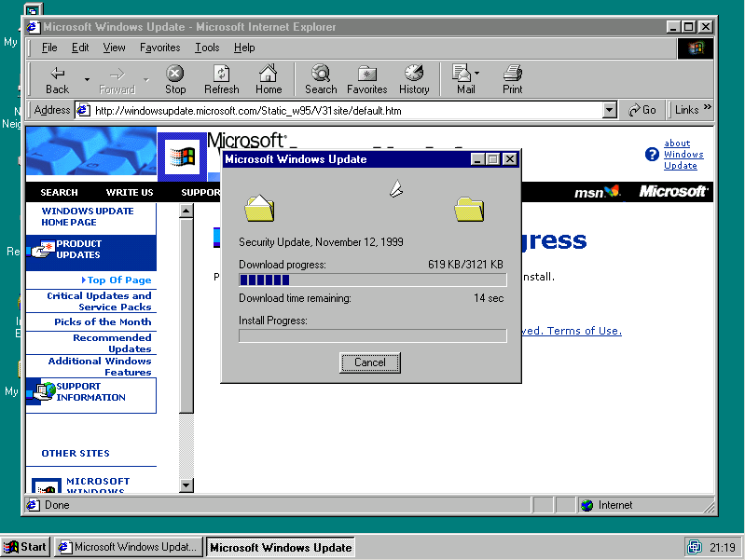Click the Done status page icon
745x560 pixels.
pyautogui.click(x=33, y=504)
